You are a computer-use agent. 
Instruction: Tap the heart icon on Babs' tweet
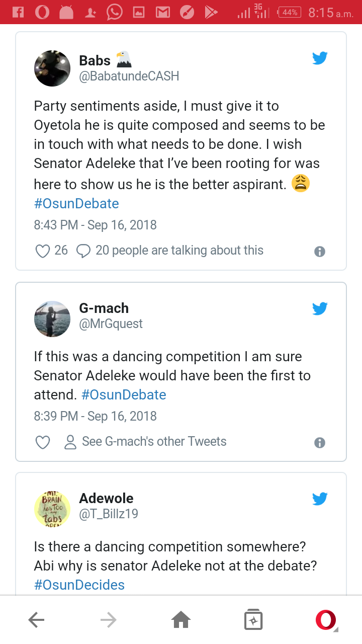43,251
